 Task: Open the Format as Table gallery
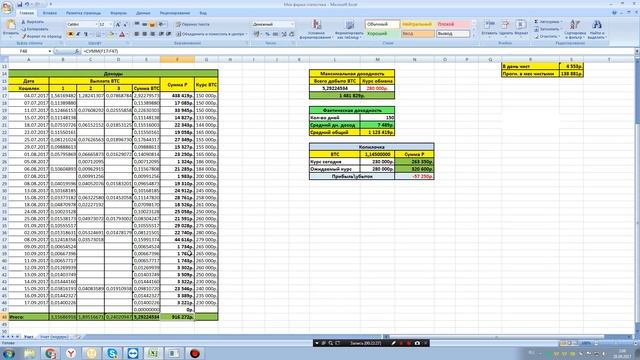coord(349,29)
